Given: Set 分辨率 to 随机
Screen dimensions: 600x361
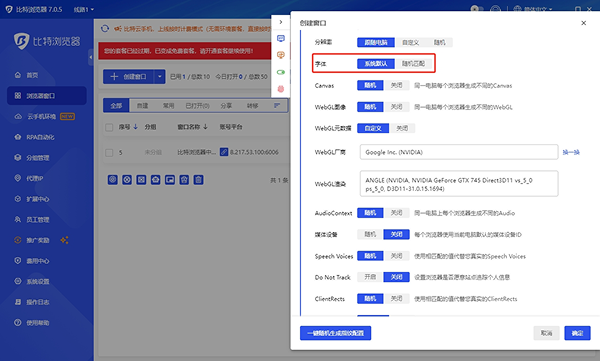Looking at the screenshot, I should pos(439,42).
